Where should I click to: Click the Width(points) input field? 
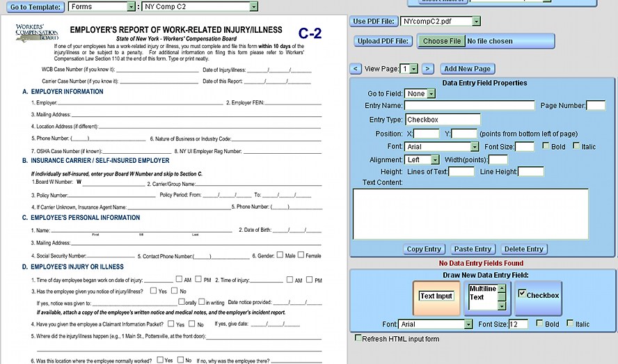498,159
